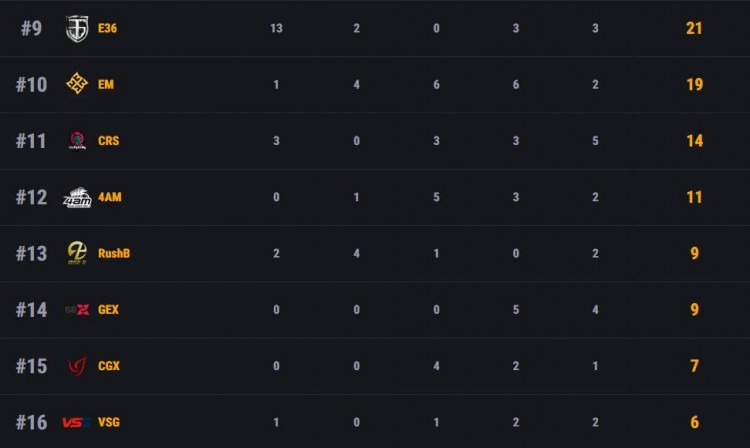Screen dimensions: 750x448
Task: Open the CRS team name link
Action: tap(108, 141)
